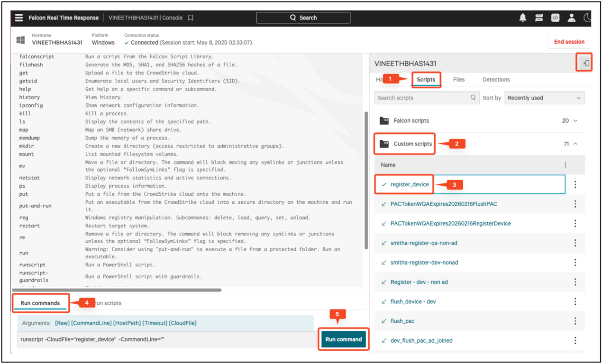Open the Sort by dropdown
Image resolution: width=602 pixels, height=364 pixels.
tap(544, 98)
